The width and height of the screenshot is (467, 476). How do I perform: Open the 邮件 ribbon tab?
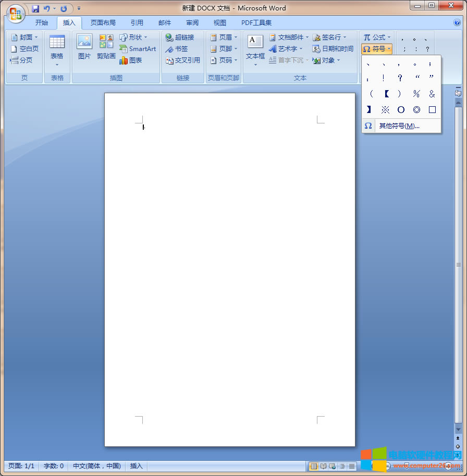pos(165,23)
